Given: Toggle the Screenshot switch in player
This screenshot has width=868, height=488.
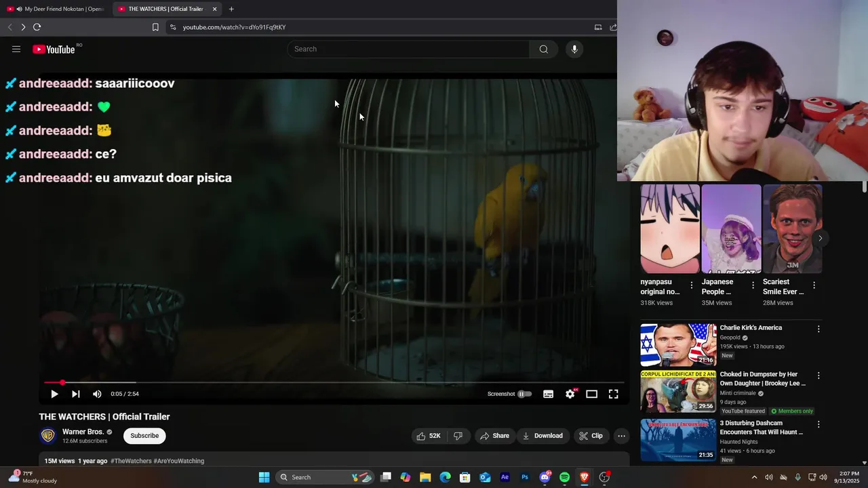Looking at the screenshot, I should point(525,394).
